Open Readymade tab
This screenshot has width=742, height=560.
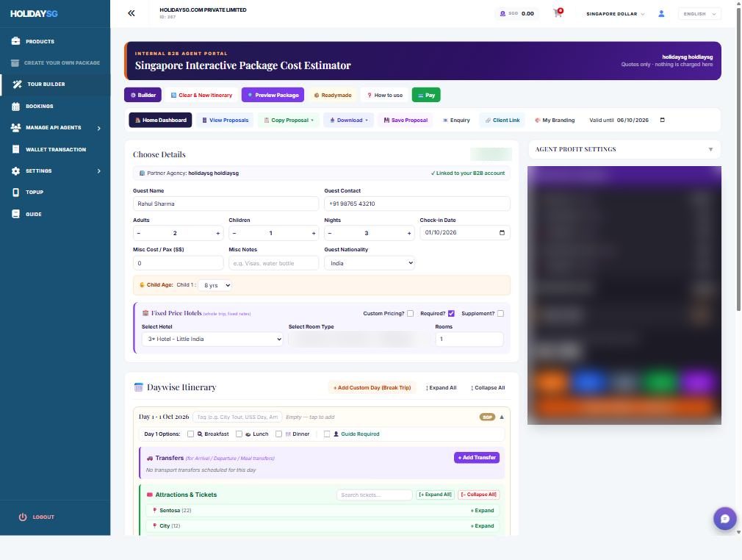333,95
